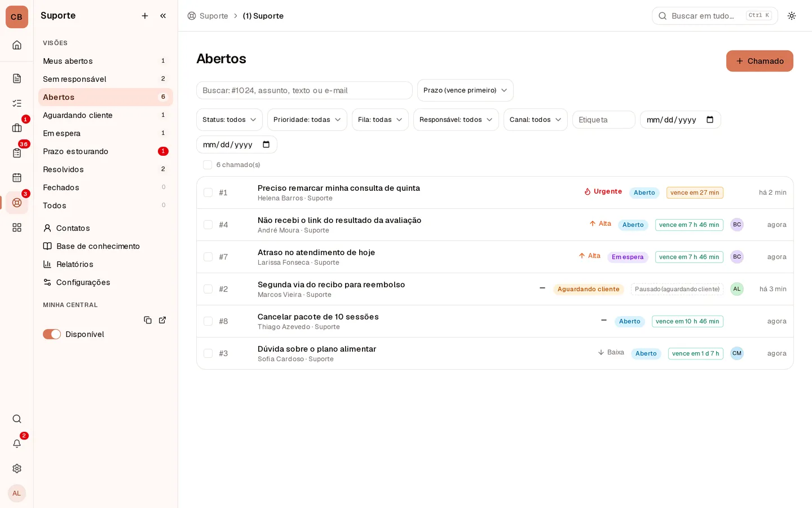Image resolution: width=812 pixels, height=508 pixels.
Task: Open the 'Status: todos' filter dropdown
Action: (230, 120)
